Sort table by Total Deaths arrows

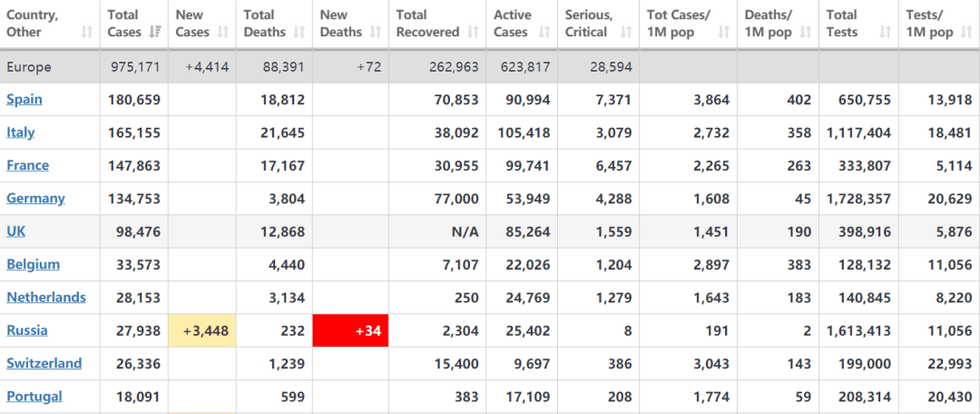[x=299, y=33]
